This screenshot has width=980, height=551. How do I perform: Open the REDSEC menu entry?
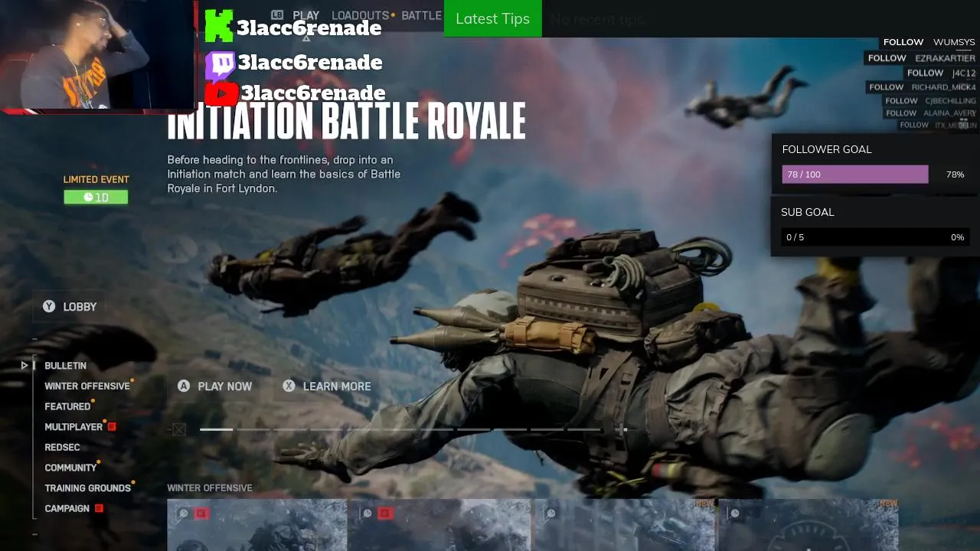point(62,447)
